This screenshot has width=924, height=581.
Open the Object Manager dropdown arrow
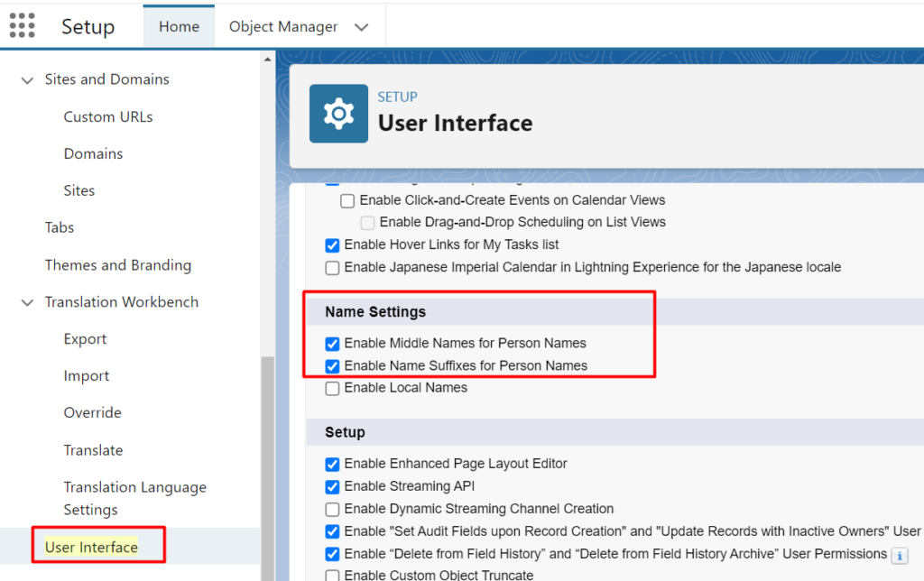[362, 27]
